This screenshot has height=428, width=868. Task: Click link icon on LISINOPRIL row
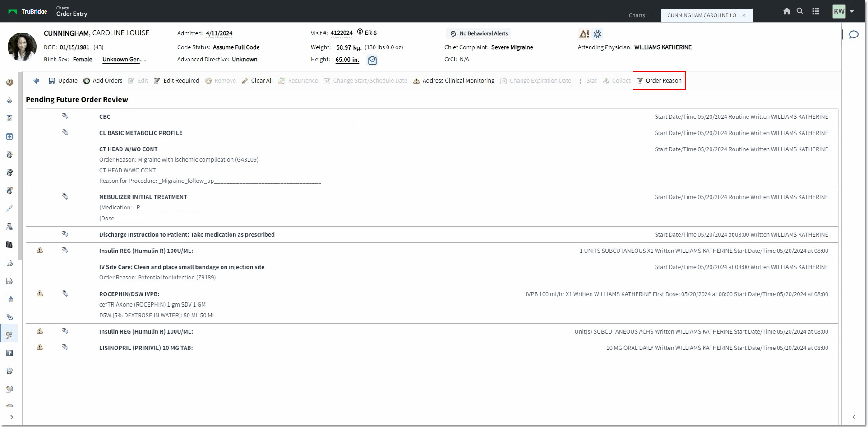(65, 347)
